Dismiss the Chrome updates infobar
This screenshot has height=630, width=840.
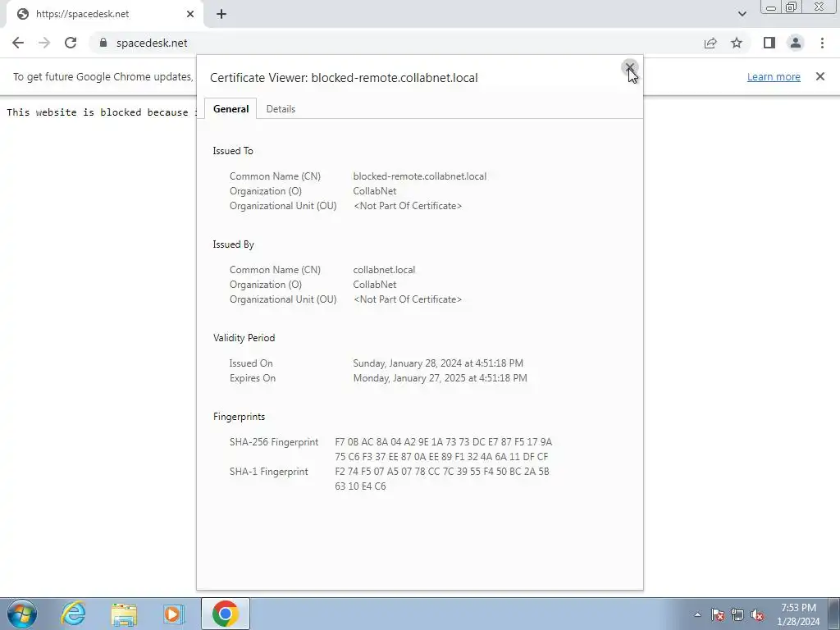point(820,76)
